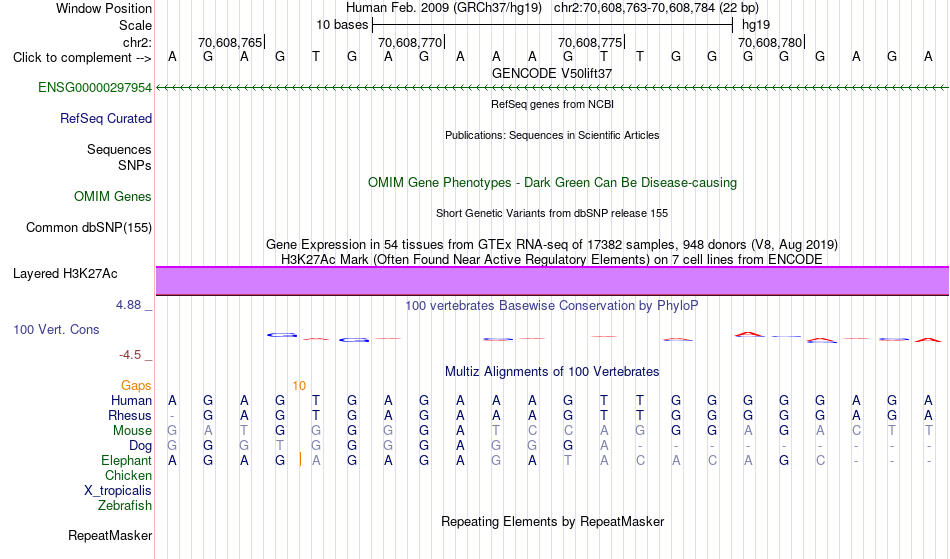Click the Chicken species label
950x559 pixels.
(x=128, y=475)
